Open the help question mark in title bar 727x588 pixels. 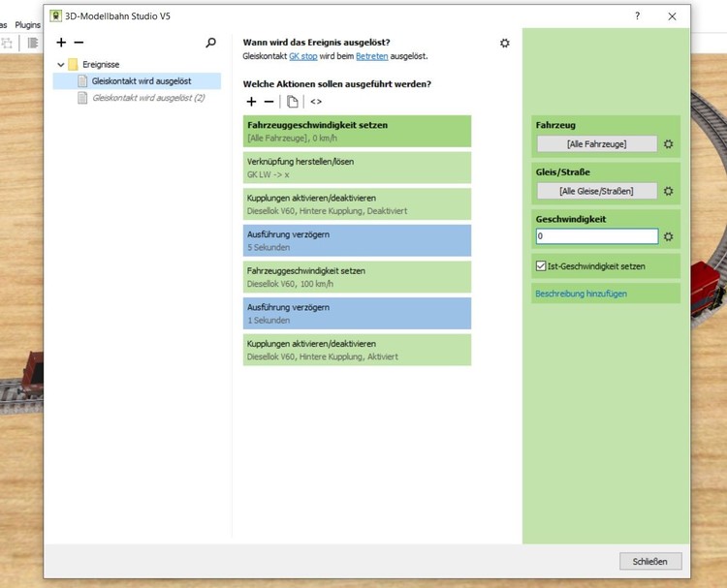click(x=638, y=15)
